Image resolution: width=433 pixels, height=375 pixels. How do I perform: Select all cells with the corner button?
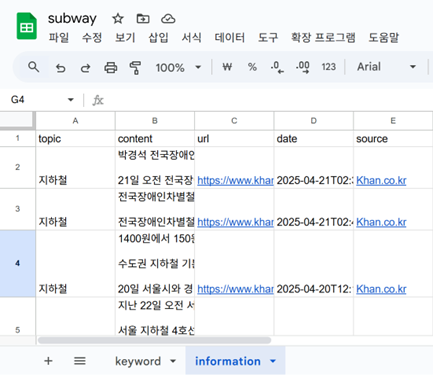click(17, 121)
